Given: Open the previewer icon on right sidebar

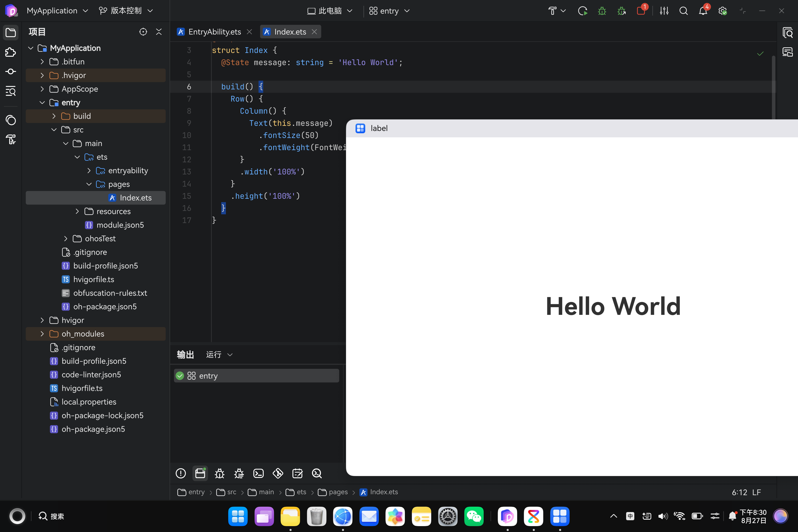Looking at the screenshot, I should [x=788, y=32].
